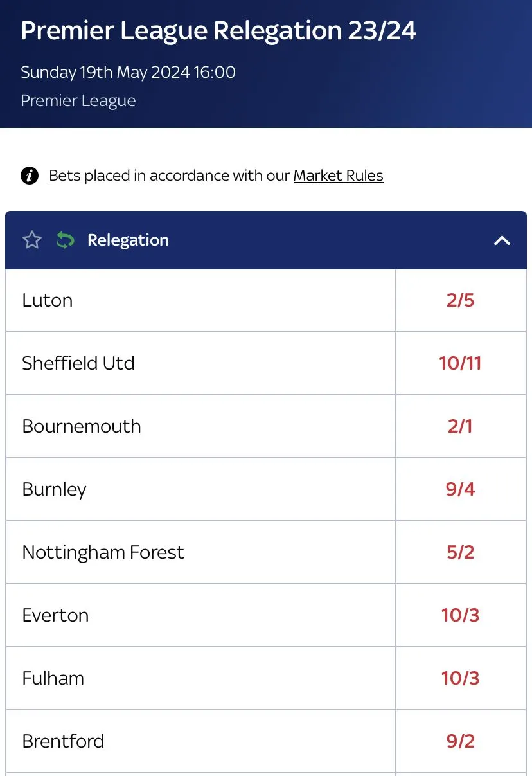Add Burnley 9/4 to betslip
Image resolution: width=532 pixels, height=776 pixels.
pos(460,489)
